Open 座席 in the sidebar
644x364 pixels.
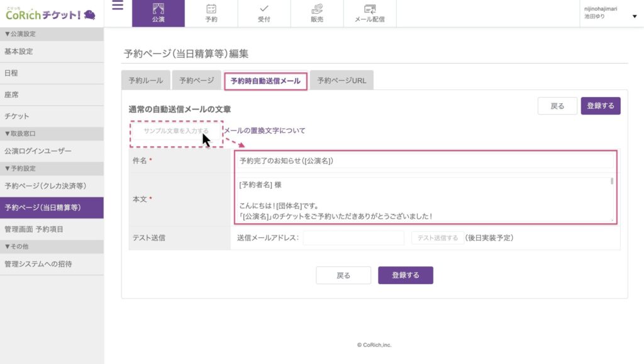pyautogui.click(x=12, y=94)
